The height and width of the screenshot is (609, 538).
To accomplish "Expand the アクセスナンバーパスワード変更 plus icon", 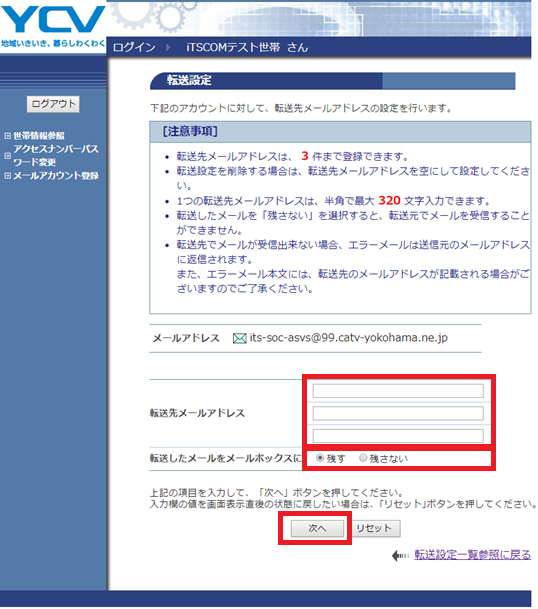I will 7,155.
